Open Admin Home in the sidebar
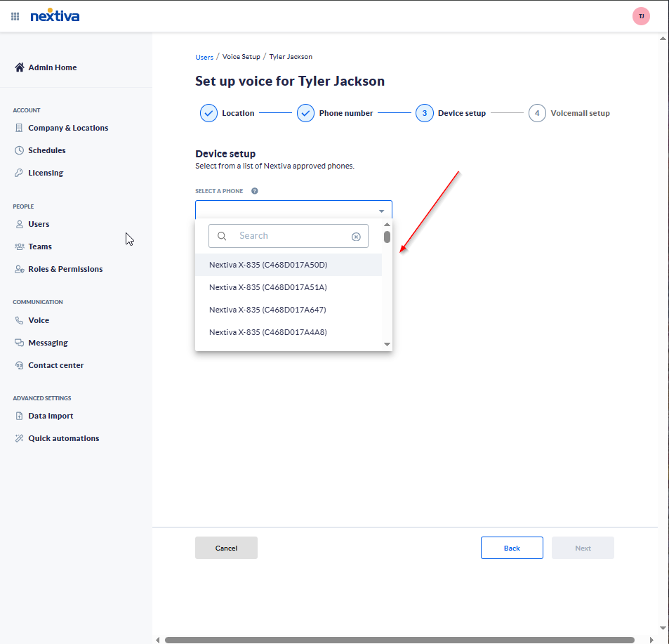The image size is (669, 644). (53, 67)
